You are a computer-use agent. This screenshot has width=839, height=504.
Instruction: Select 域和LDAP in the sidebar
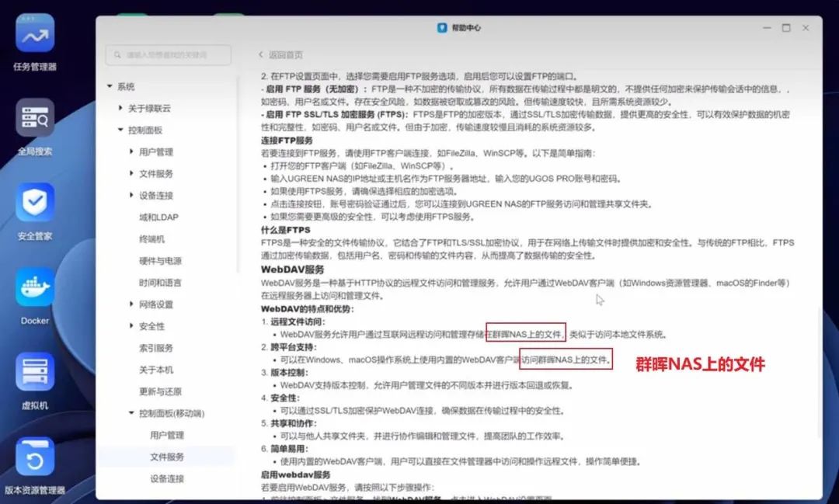158,217
